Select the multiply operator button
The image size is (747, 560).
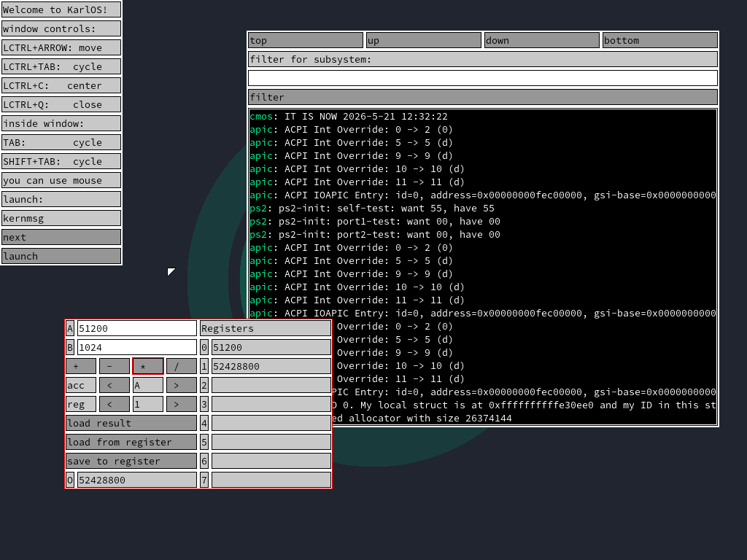pos(147,366)
